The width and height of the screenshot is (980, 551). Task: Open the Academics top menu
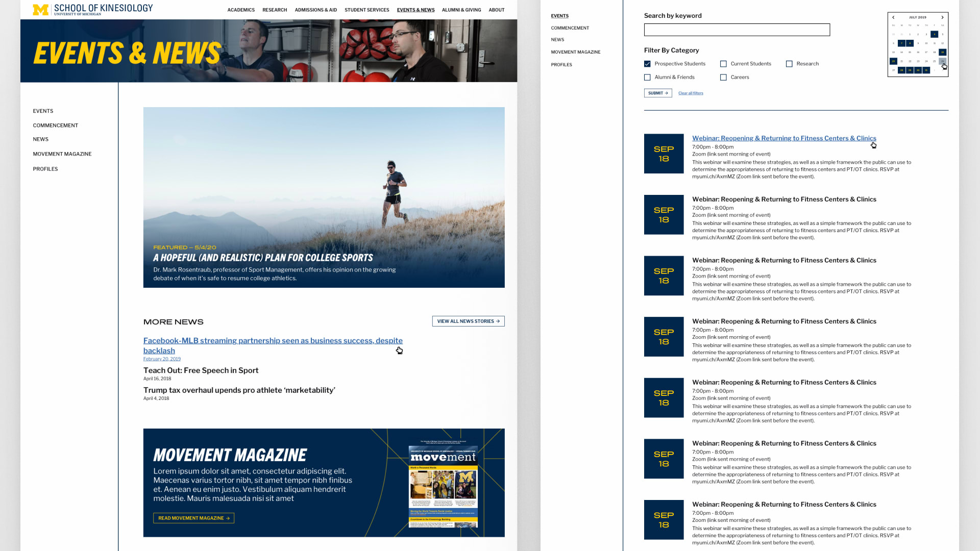241,10
